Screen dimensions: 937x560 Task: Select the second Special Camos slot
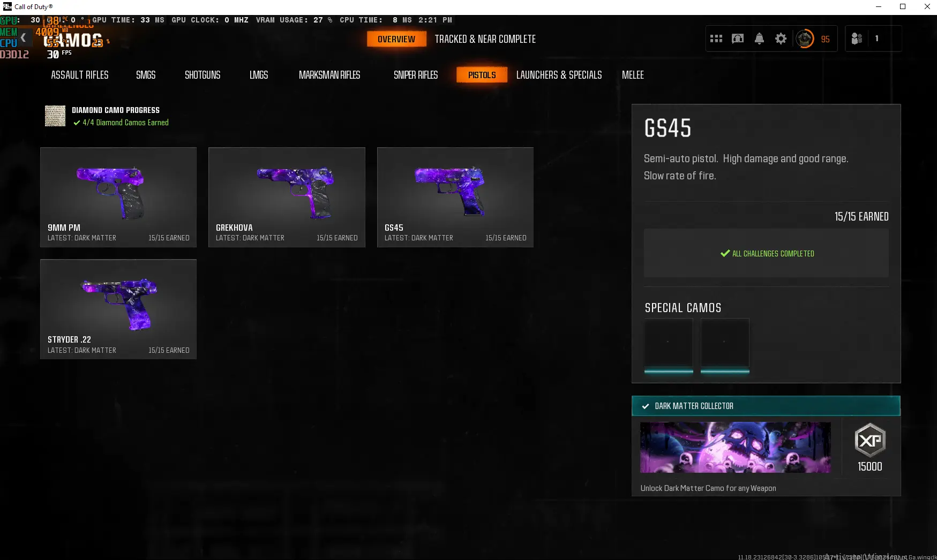[725, 345]
